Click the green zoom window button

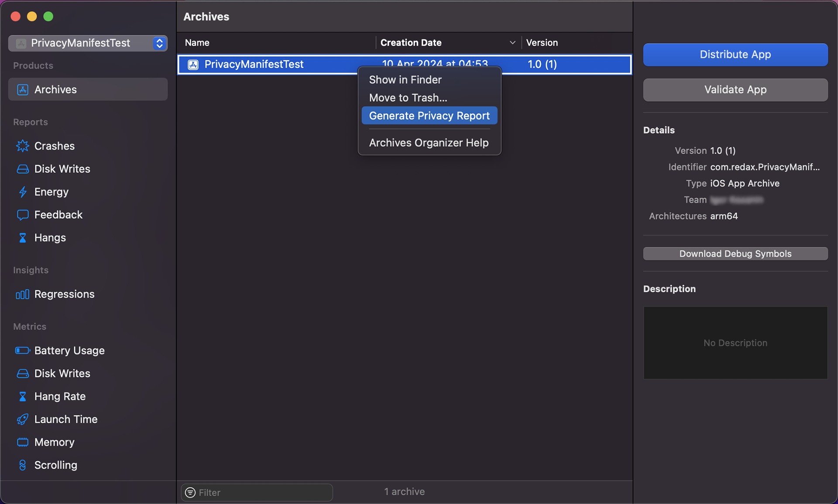tap(48, 17)
